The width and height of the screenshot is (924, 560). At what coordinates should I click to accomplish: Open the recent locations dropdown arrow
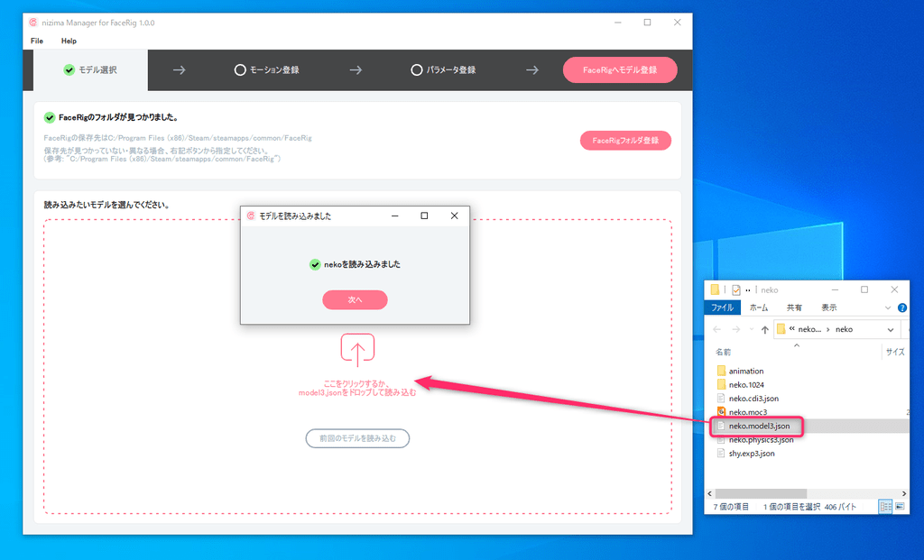click(x=751, y=330)
